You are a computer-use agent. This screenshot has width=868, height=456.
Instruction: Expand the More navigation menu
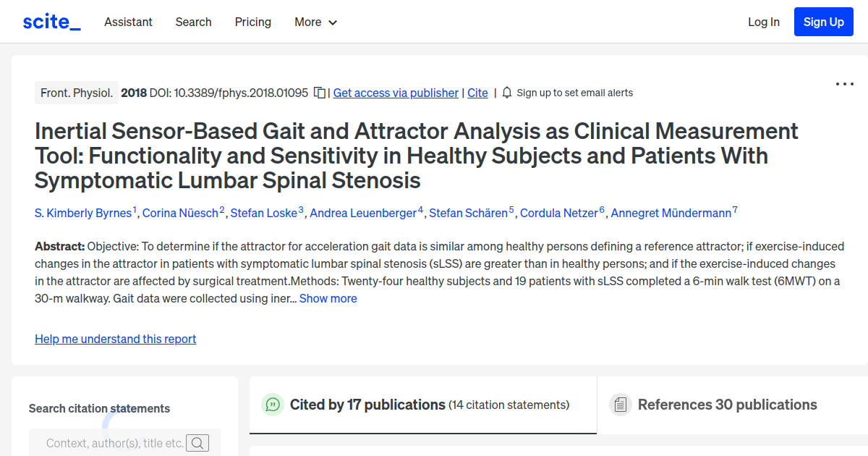tap(315, 22)
